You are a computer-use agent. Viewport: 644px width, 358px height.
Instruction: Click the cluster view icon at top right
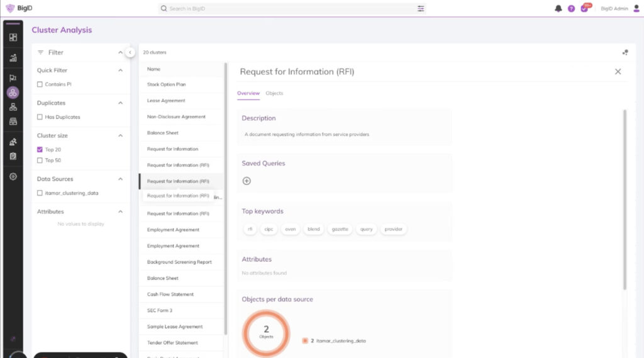click(x=625, y=52)
